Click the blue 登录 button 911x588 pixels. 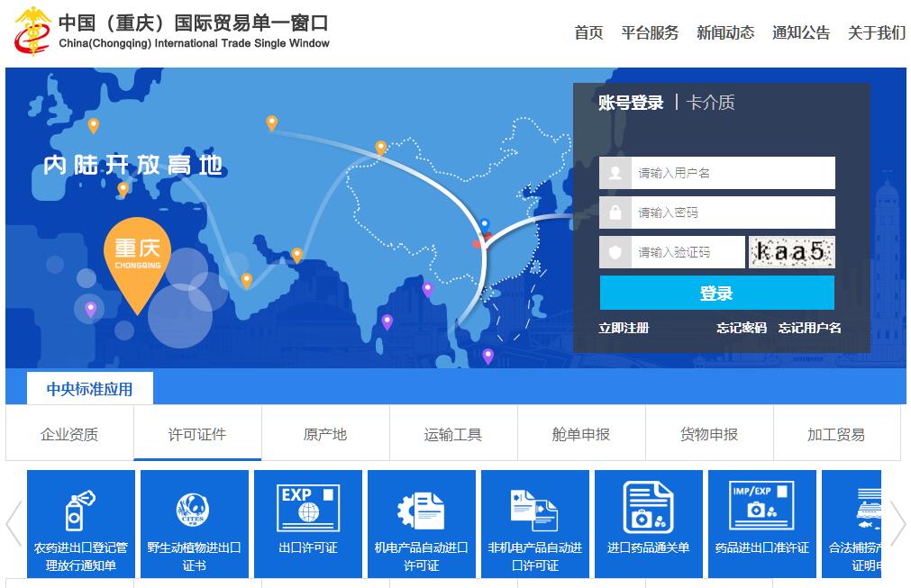pyautogui.click(x=716, y=293)
